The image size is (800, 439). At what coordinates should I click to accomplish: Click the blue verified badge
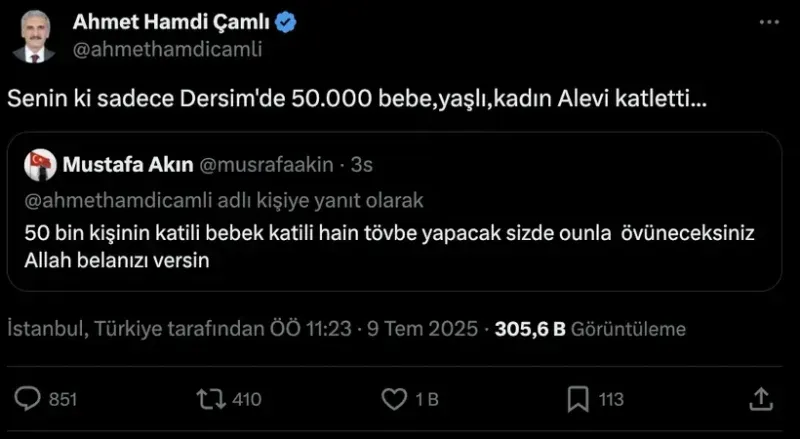283,23
